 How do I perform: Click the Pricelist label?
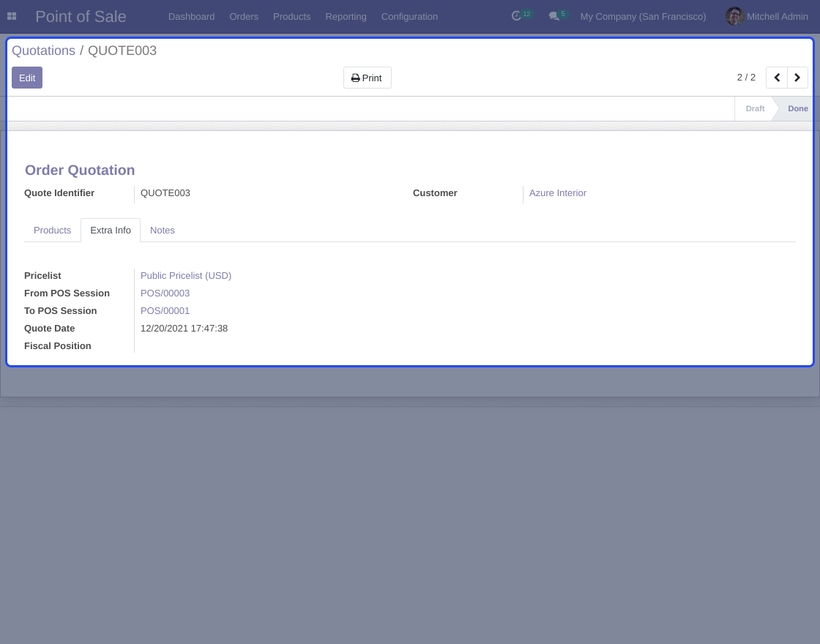[42, 275]
